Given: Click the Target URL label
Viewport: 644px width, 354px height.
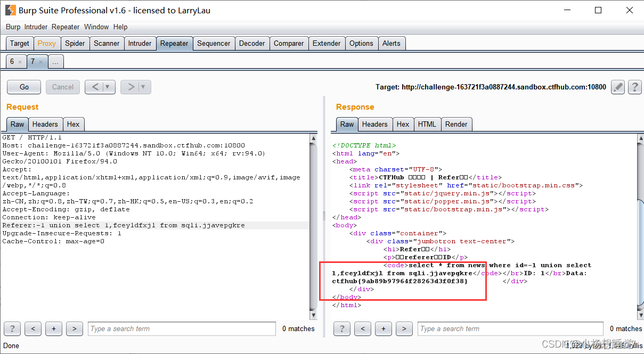Looking at the screenshot, I should click(491, 87).
